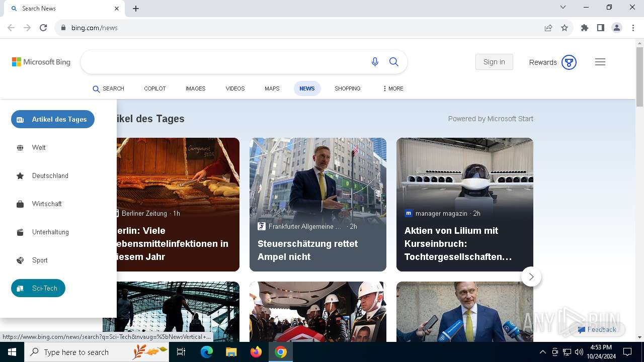Open a new browser tab

136,8
